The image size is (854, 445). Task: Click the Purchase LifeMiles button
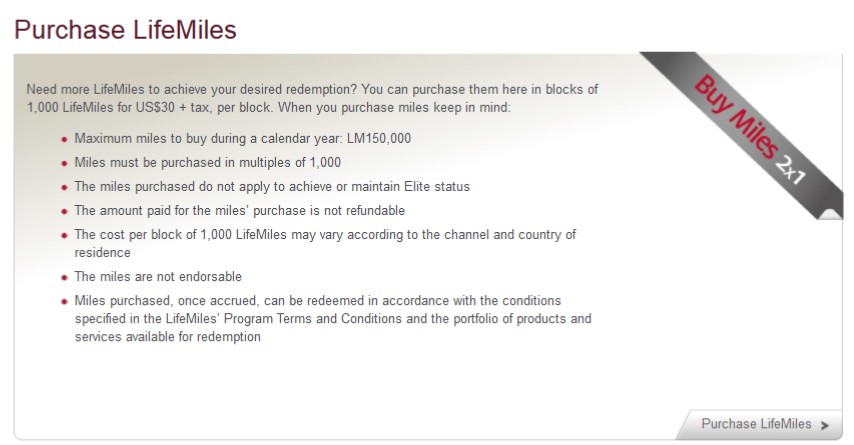757,424
